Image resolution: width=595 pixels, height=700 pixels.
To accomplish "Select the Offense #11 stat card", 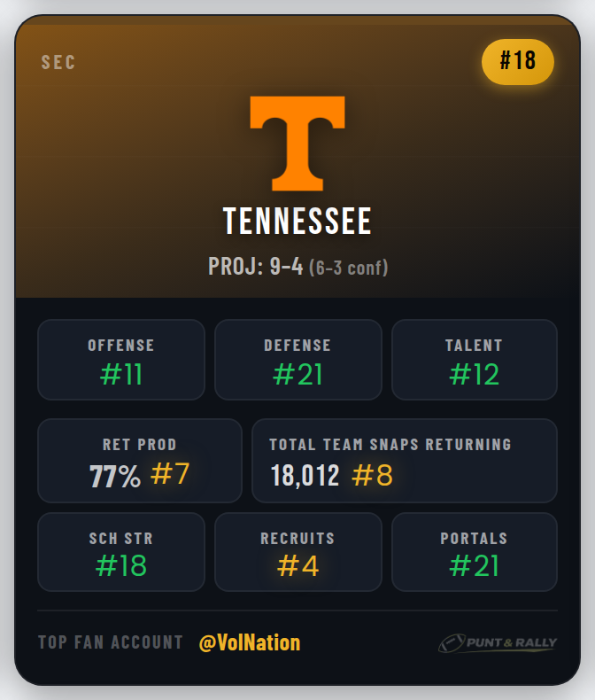I will [121, 360].
